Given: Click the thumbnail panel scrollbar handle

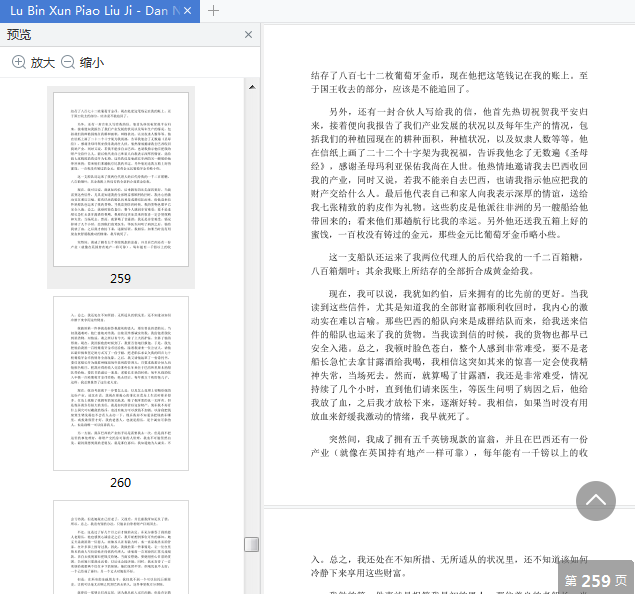Looking at the screenshot, I should (251, 544).
